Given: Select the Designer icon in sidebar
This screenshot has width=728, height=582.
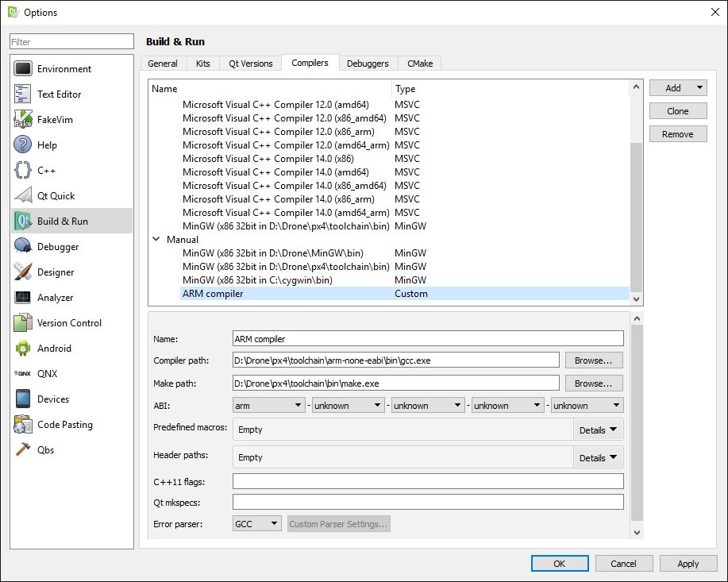Looking at the screenshot, I should [23, 272].
